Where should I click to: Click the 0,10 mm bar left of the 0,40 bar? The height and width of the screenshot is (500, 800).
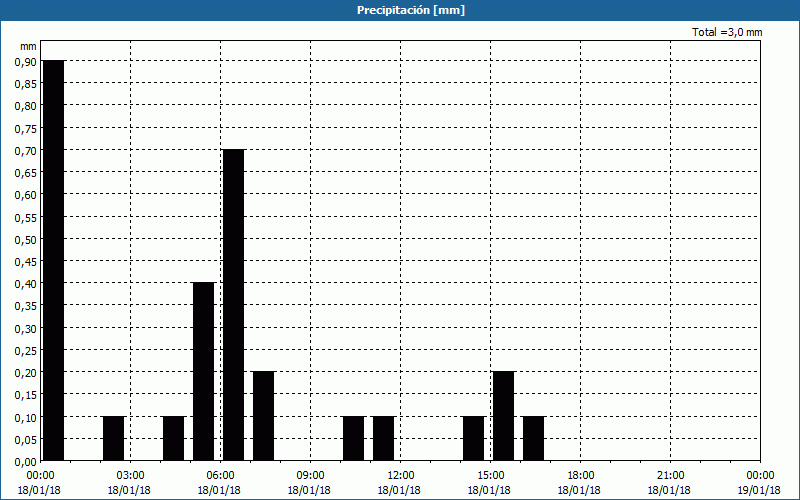173,438
